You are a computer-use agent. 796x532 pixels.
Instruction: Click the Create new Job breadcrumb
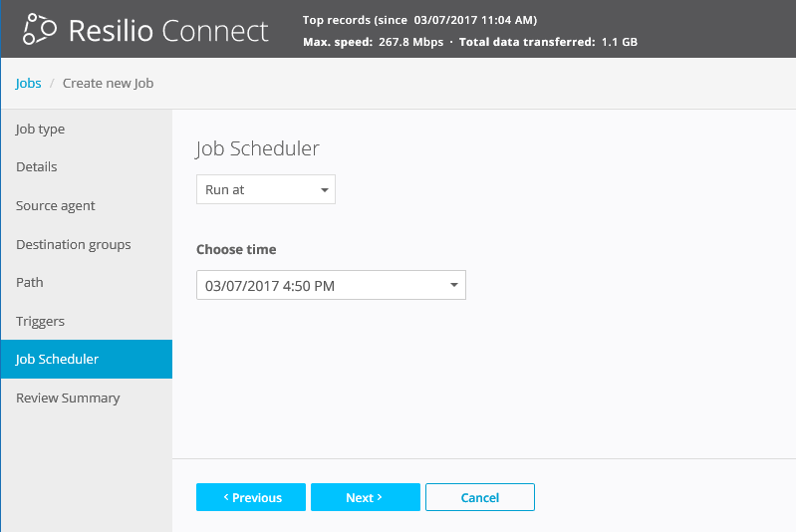[108, 83]
